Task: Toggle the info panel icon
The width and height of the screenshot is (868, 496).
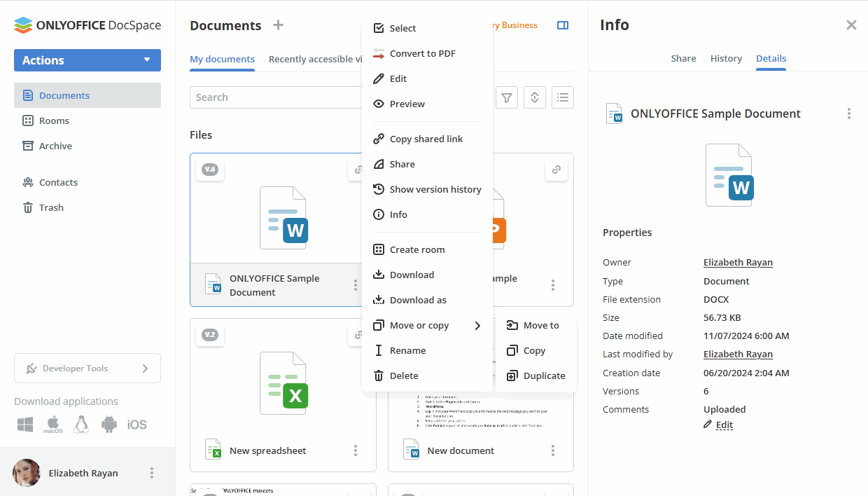Action: click(563, 25)
